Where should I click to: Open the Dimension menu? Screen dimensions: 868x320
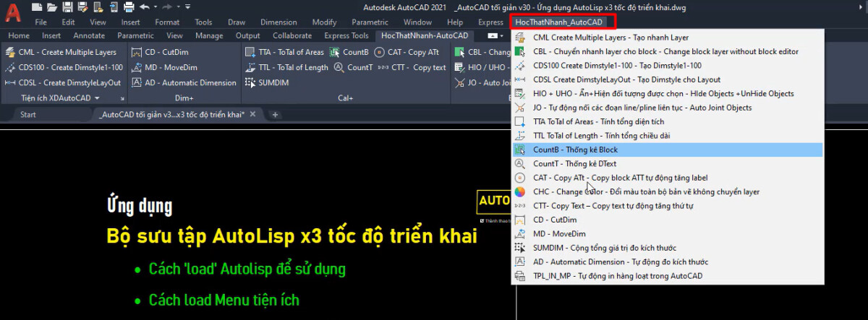click(278, 22)
